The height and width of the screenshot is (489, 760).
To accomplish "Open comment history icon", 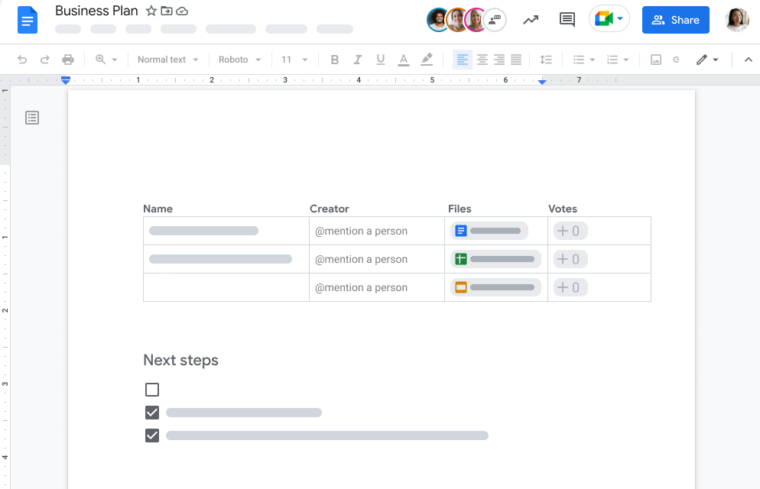I will (567, 20).
